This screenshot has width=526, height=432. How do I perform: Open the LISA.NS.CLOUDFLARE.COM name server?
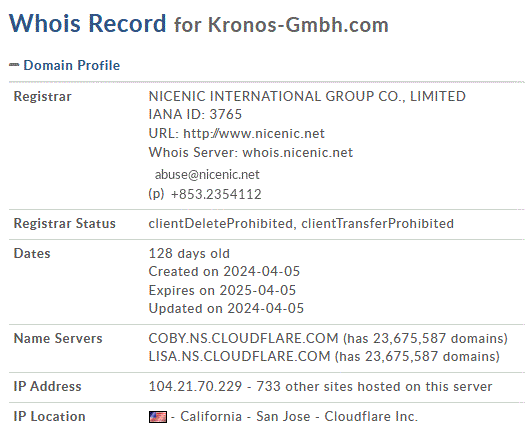pos(239,356)
